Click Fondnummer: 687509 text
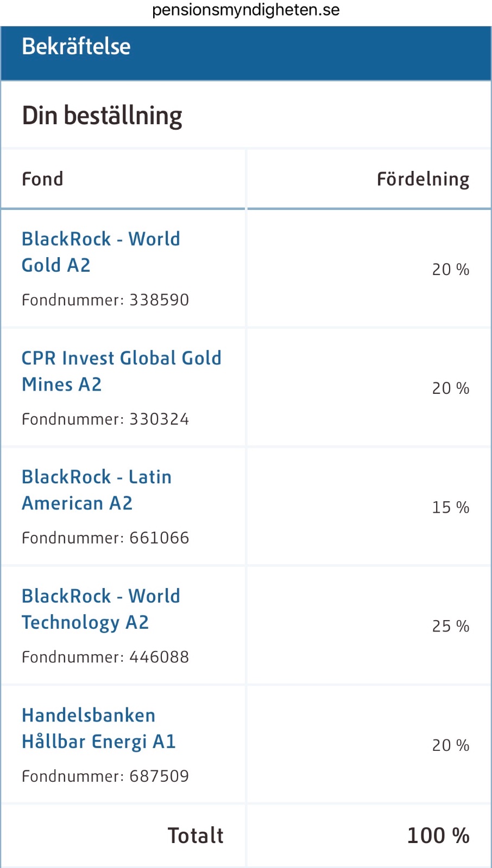Viewport: 492px width, 868px height. pyautogui.click(x=105, y=776)
